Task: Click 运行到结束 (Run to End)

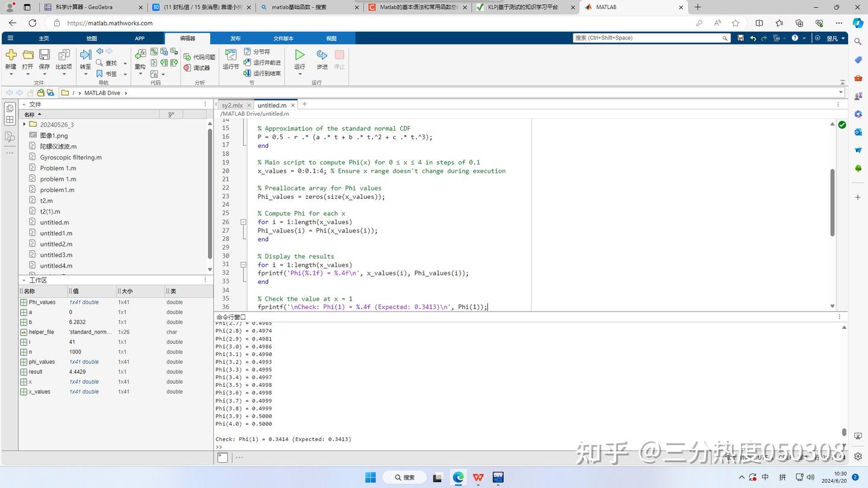Action: coord(262,74)
